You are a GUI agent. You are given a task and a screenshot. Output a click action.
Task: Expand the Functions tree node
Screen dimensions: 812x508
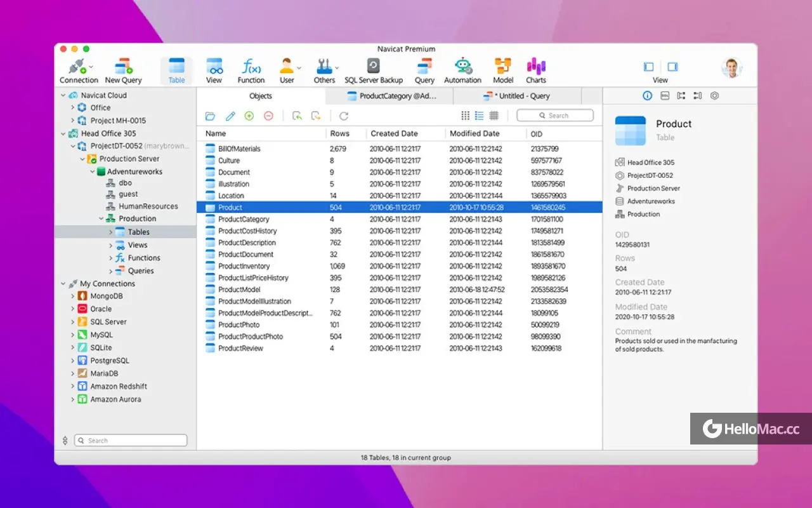click(x=110, y=258)
